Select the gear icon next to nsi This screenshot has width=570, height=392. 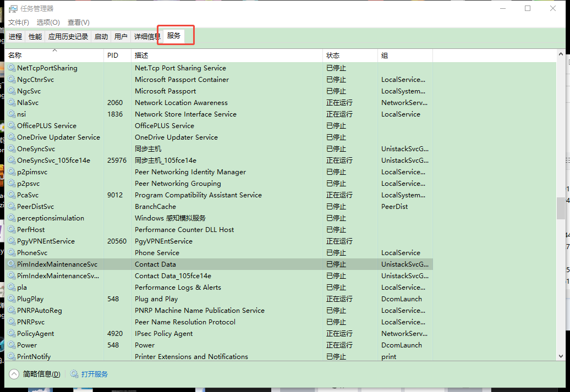pyautogui.click(x=12, y=114)
